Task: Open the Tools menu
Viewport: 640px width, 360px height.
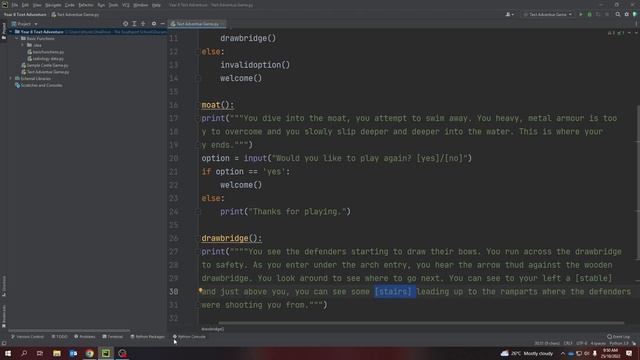Action: (x=113, y=5)
